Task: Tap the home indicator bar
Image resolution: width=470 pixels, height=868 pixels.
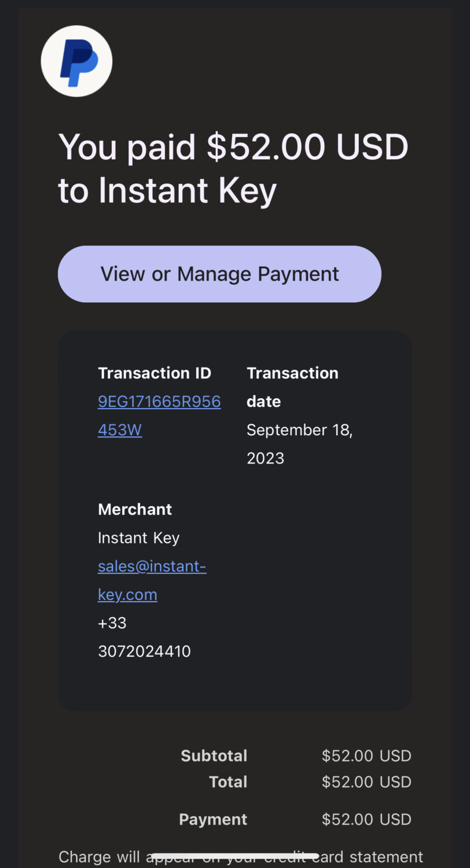Action: 234,856
